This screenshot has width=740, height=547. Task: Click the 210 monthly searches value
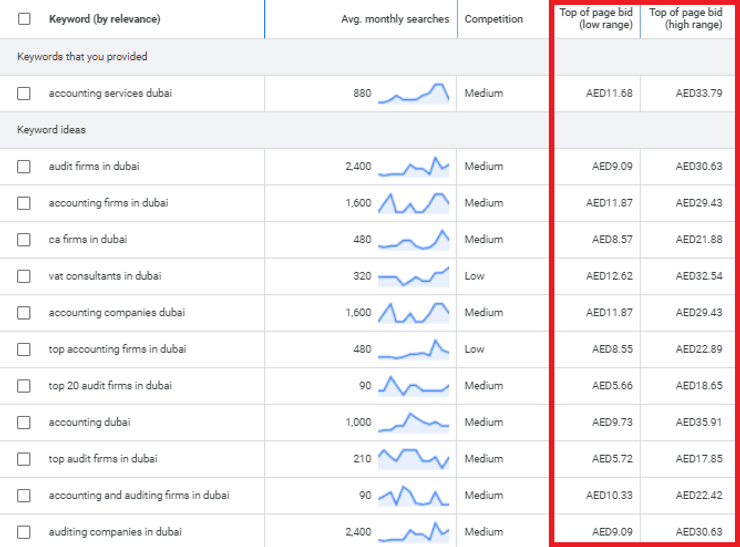click(x=362, y=459)
